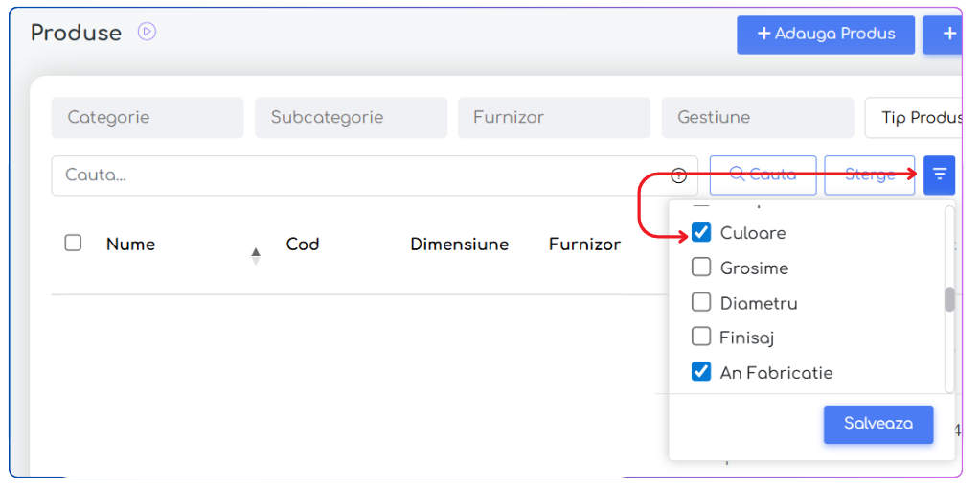The image size is (980, 490).
Task: Open the Furnizor filter dropdown
Action: pyautogui.click(x=554, y=118)
